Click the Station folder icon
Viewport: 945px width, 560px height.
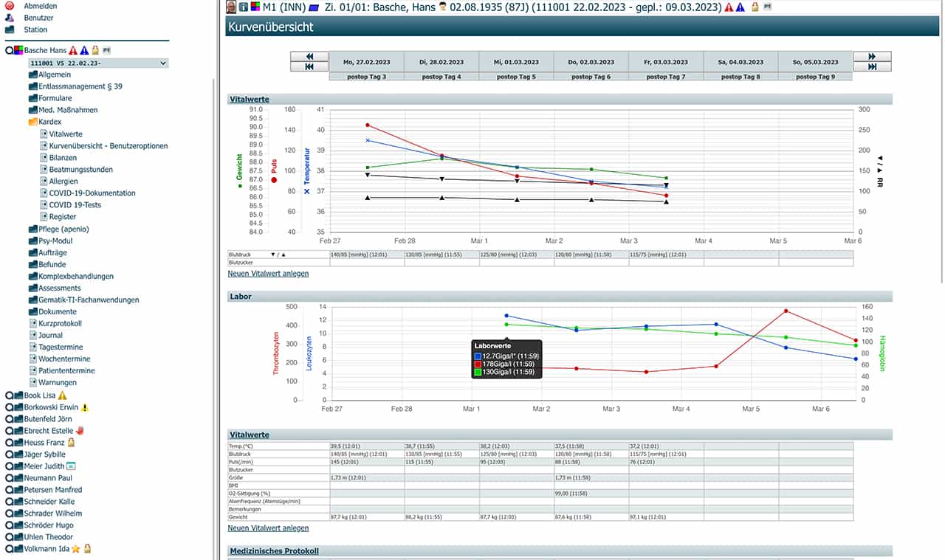10,30
